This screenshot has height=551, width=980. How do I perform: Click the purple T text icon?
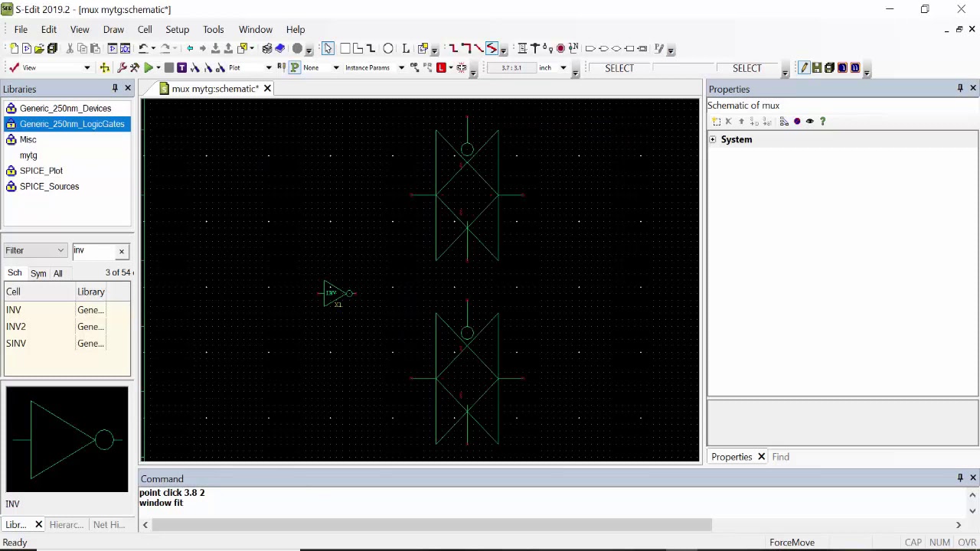coord(181,68)
